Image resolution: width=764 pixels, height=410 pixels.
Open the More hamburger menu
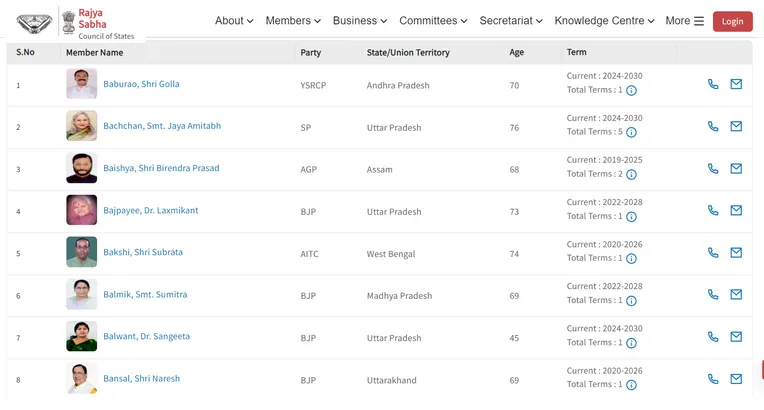[685, 21]
